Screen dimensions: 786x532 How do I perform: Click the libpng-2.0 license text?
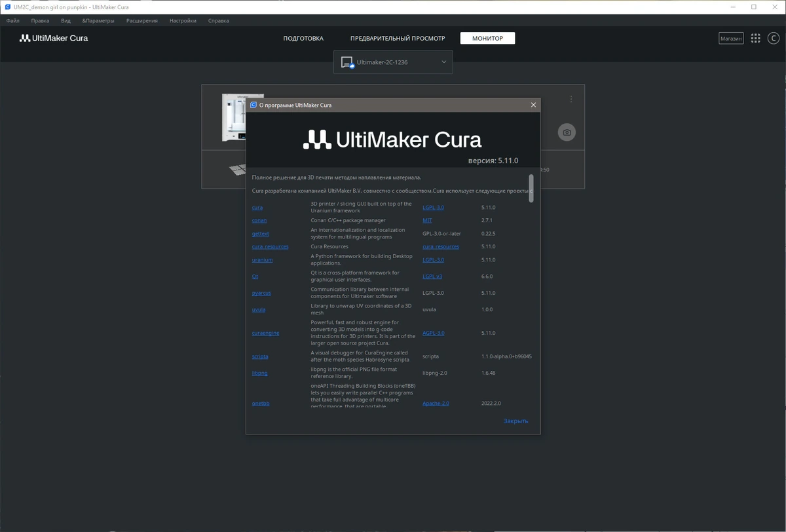(x=435, y=373)
